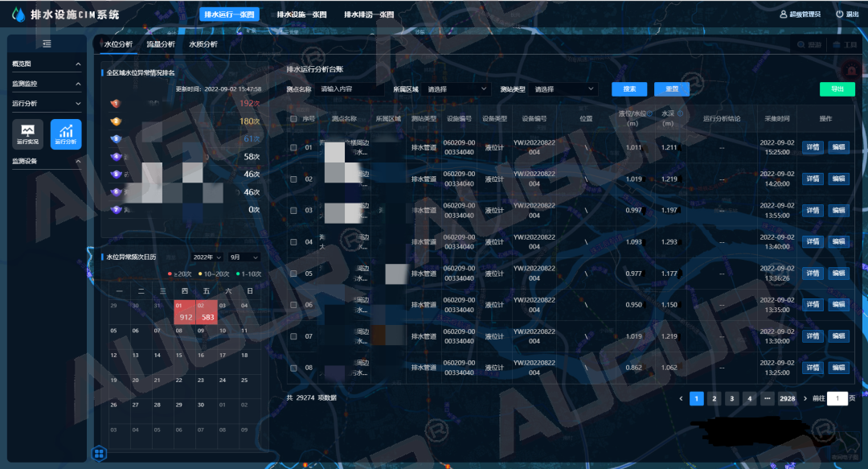
Task: Click the info icon beside 水深 header
Action: tap(681, 113)
